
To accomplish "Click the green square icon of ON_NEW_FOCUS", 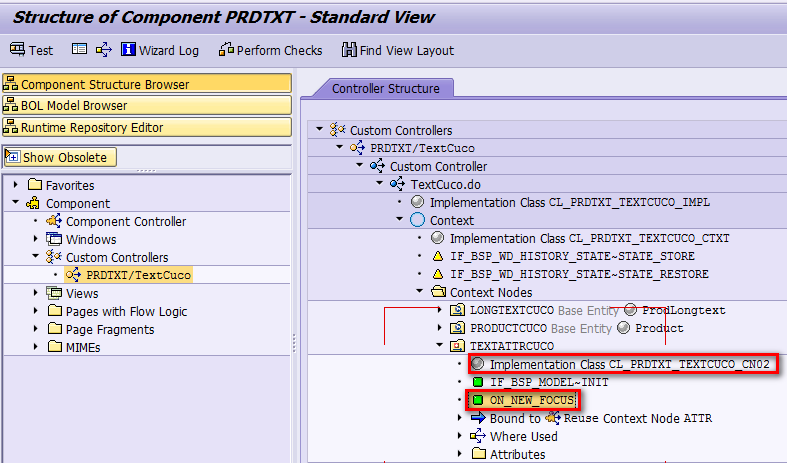I will (478, 400).
